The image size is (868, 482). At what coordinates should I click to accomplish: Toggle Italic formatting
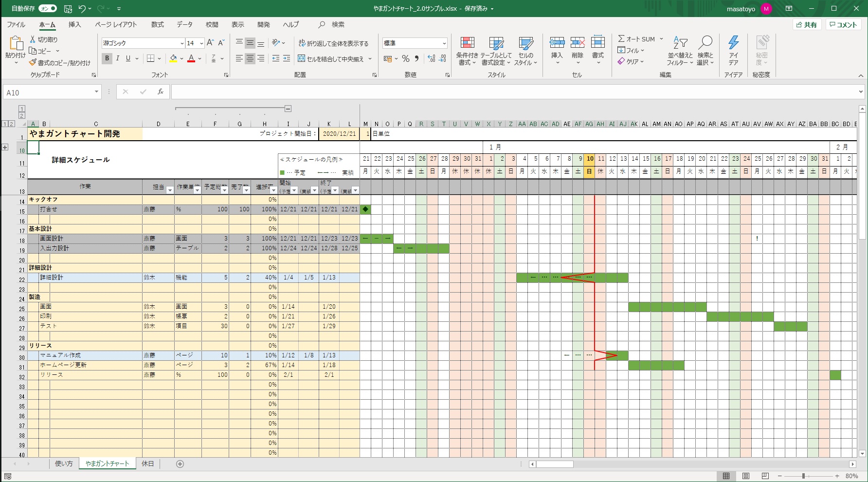point(118,58)
